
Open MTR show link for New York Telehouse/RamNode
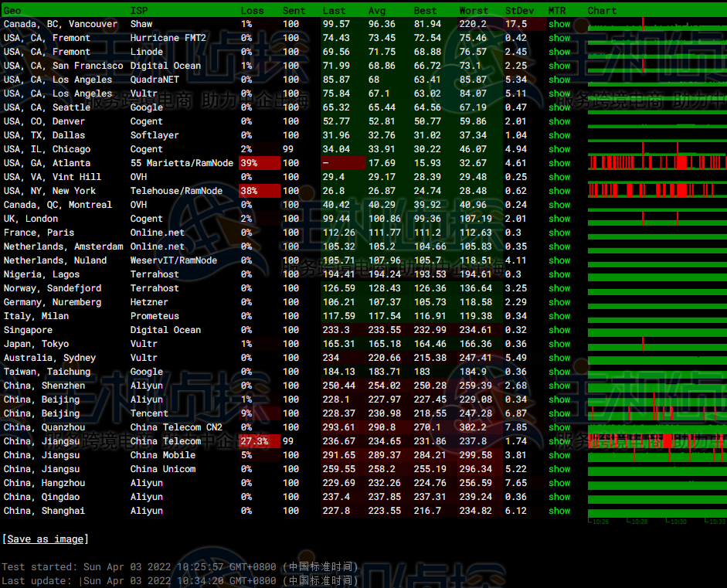559,191
